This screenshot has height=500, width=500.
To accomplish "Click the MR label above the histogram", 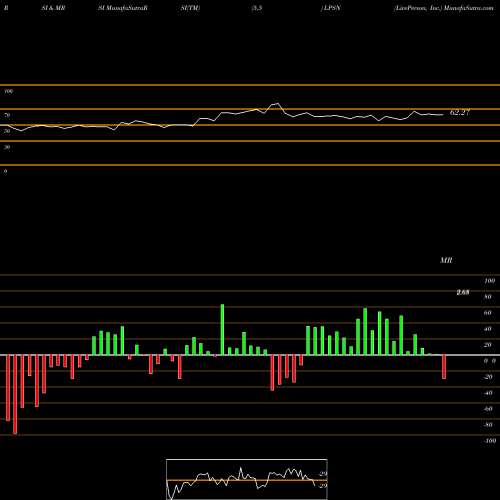I will coord(446,260).
